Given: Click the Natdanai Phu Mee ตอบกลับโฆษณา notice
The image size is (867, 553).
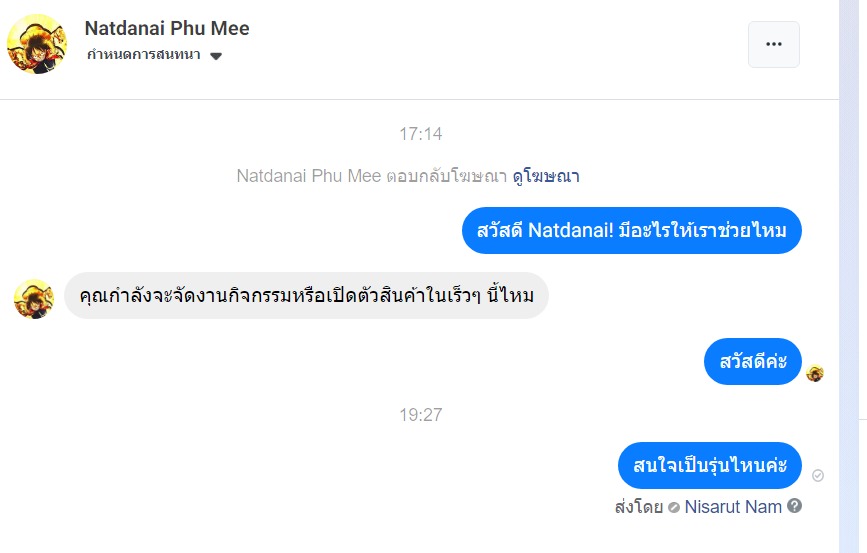Looking at the screenshot, I should (372, 176).
